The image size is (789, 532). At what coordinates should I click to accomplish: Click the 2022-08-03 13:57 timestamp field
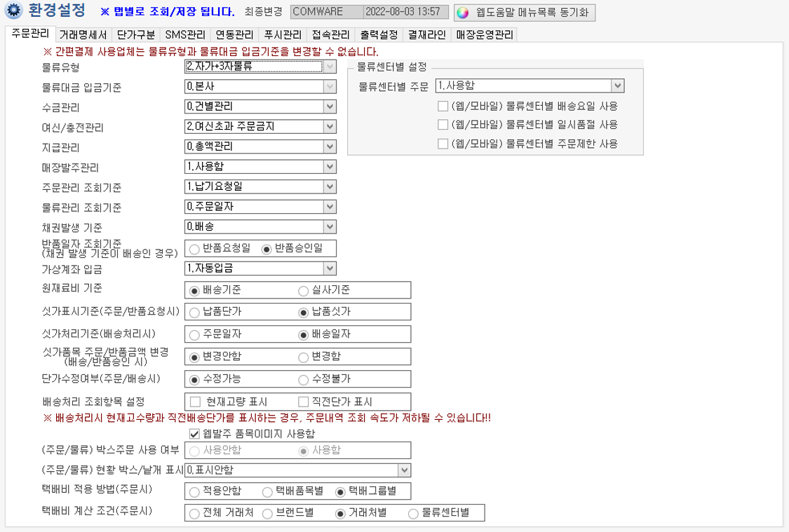click(x=405, y=11)
